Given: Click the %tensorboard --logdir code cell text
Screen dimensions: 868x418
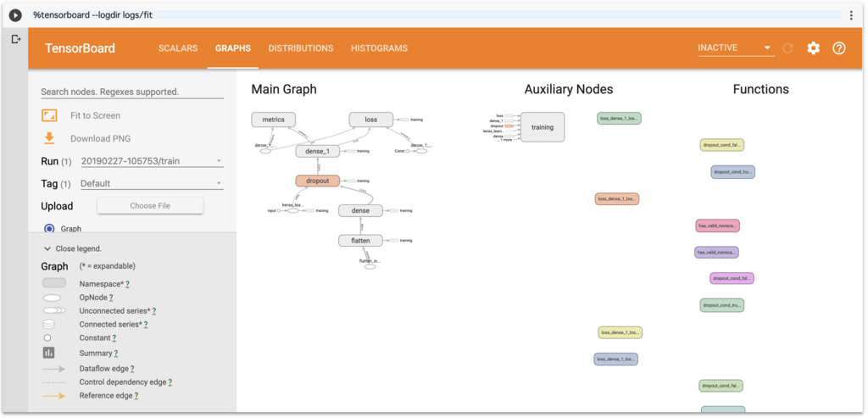Looking at the screenshot, I should click(x=92, y=15).
